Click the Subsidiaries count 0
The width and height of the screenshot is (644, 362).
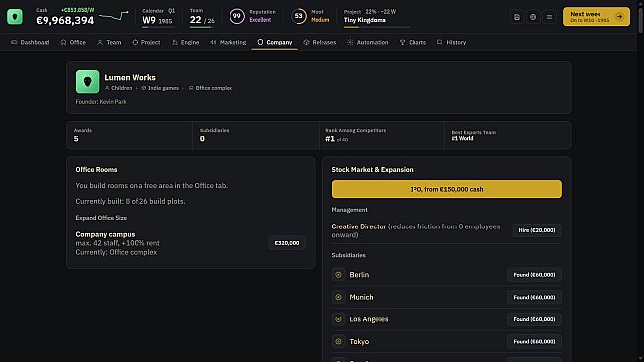(202, 139)
